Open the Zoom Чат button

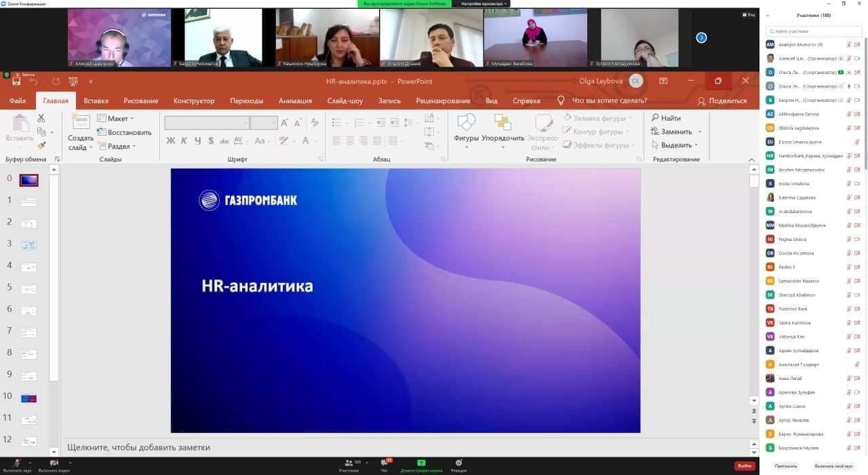(384, 465)
